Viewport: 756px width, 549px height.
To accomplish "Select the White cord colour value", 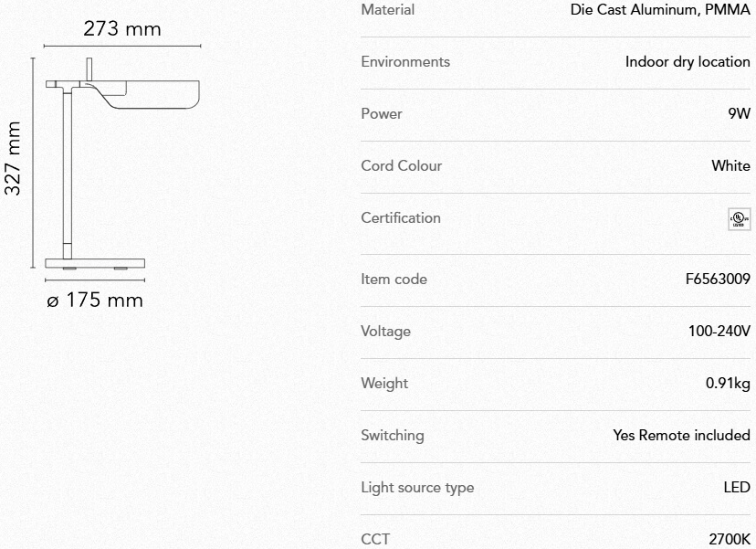I will (730, 166).
